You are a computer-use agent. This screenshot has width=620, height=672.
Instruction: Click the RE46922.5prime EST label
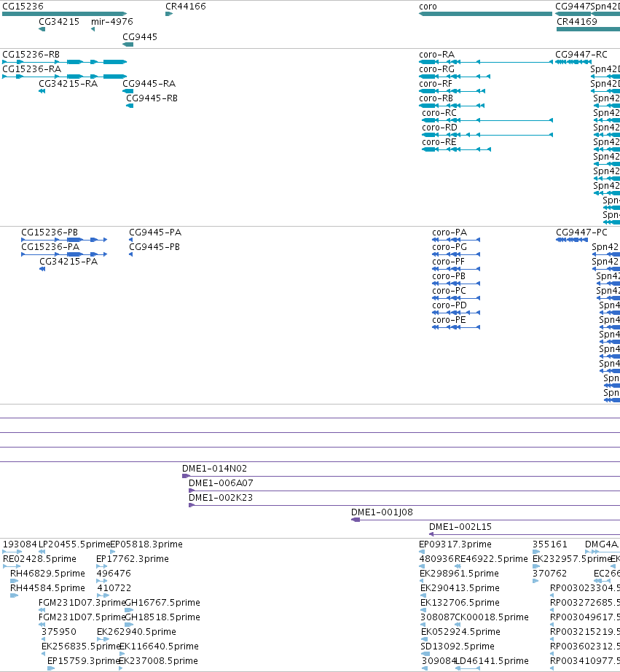pyautogui.click(x=491, y=559)
